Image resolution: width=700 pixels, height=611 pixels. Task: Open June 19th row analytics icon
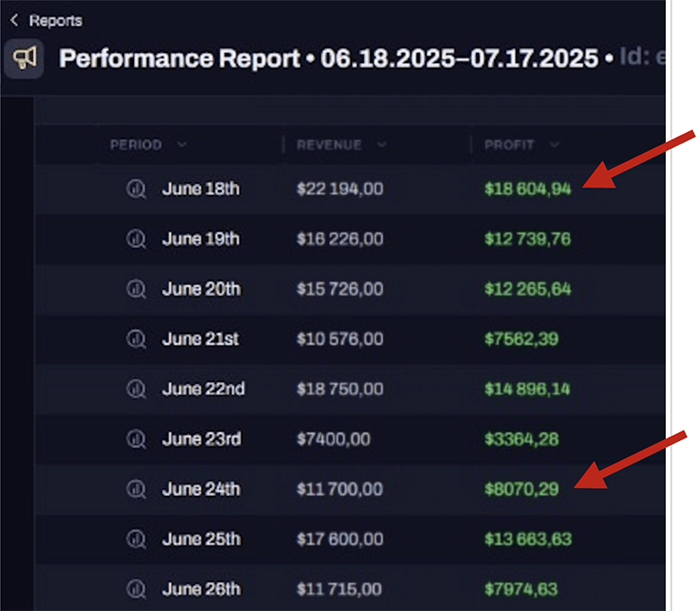[136, 239]
